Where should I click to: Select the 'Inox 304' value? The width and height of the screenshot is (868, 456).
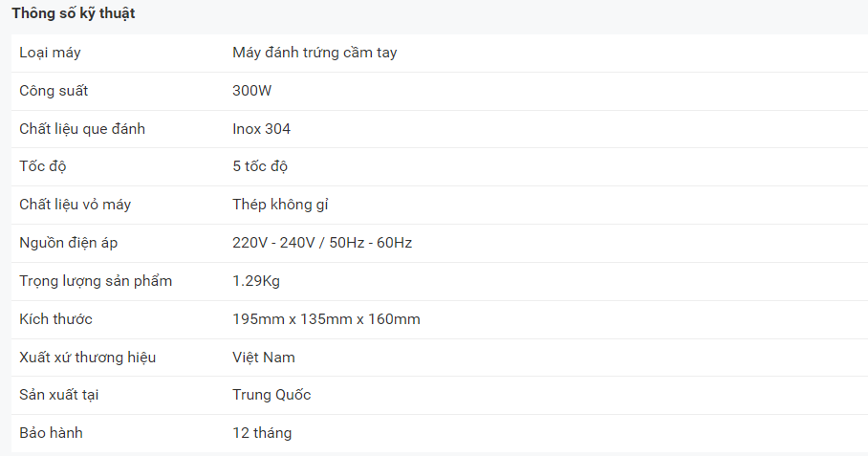click(261, 129)
